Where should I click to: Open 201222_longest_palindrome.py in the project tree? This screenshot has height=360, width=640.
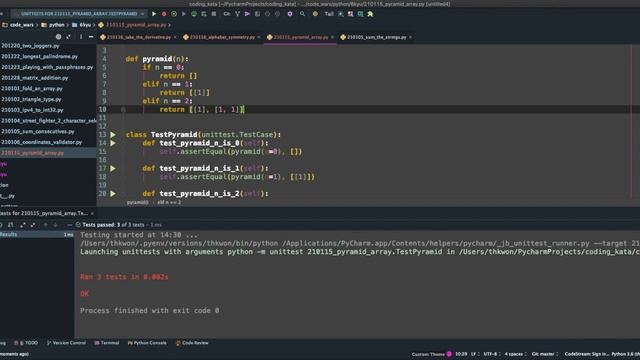click(39, 56)
